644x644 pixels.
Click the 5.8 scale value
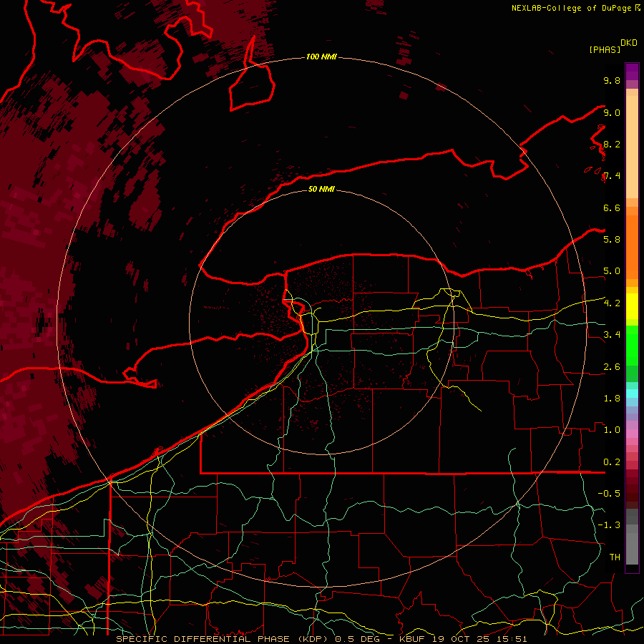click(x=612, y=240)
